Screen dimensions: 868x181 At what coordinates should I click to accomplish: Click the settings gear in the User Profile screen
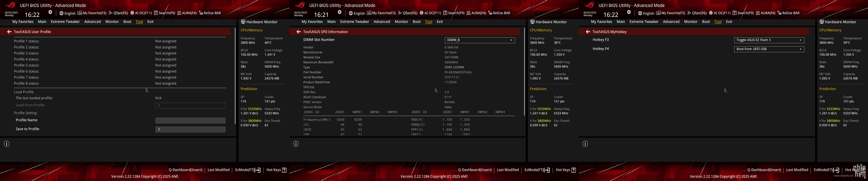point(50,12)
